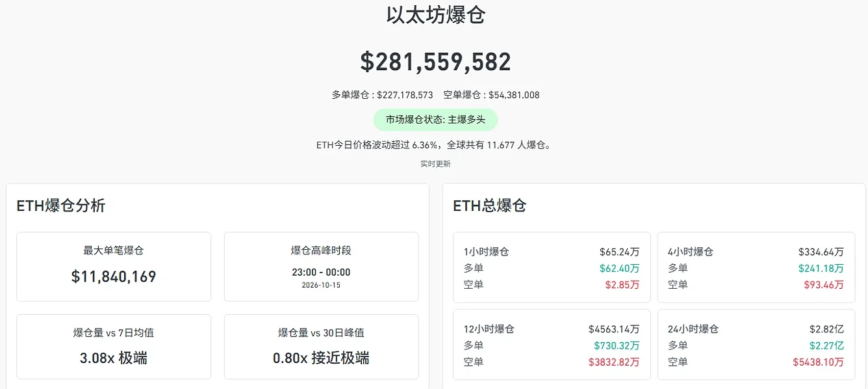Select the $11,840,169 largest single liquidation value
Viewport: 868px width, 389px height.
(x=114, y=276)
